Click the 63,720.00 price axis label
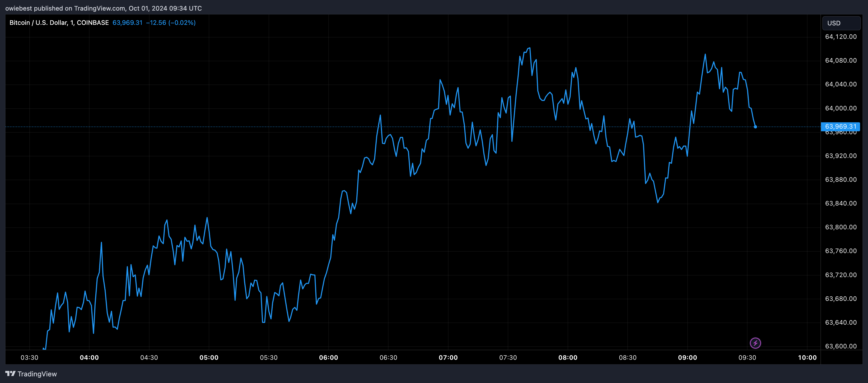 coord(841,275)
